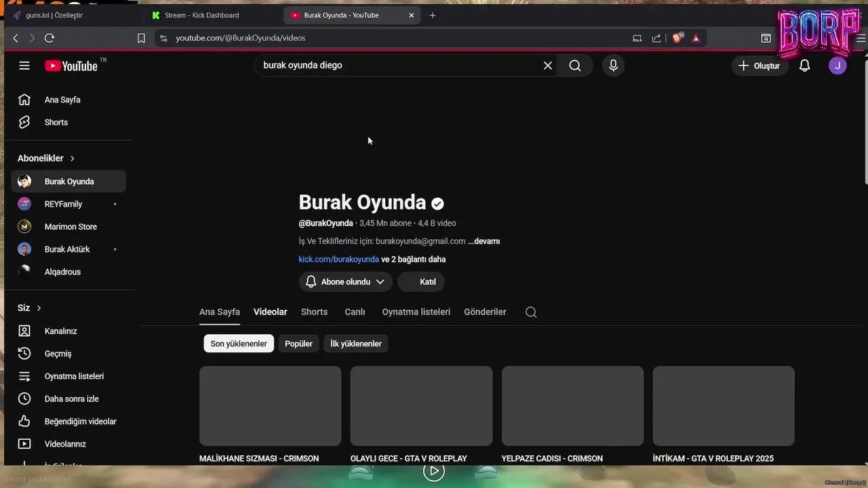Open the YELPAZE CADISI - CRIMSON video thumbnail

572,406
